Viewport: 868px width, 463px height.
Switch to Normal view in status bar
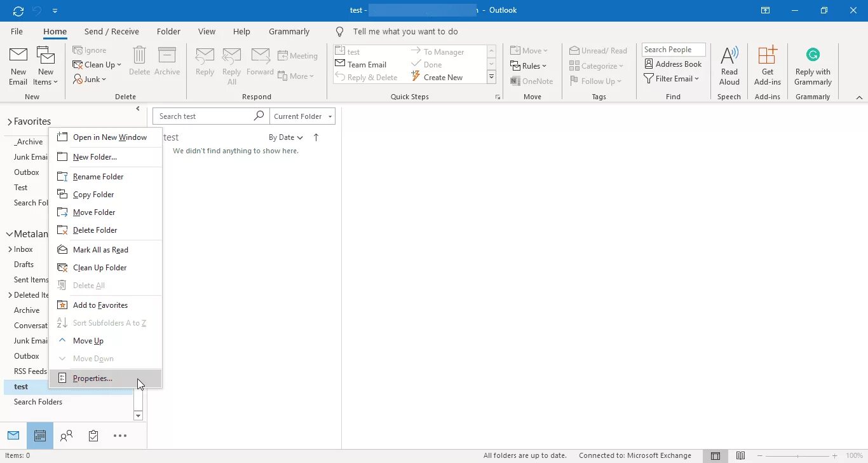pos(715,456)
